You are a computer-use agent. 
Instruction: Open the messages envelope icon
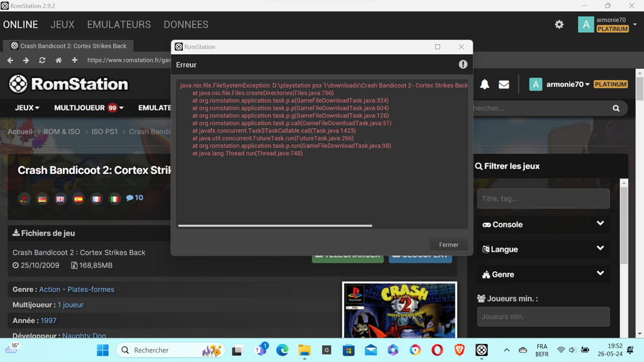coord(504,84)
